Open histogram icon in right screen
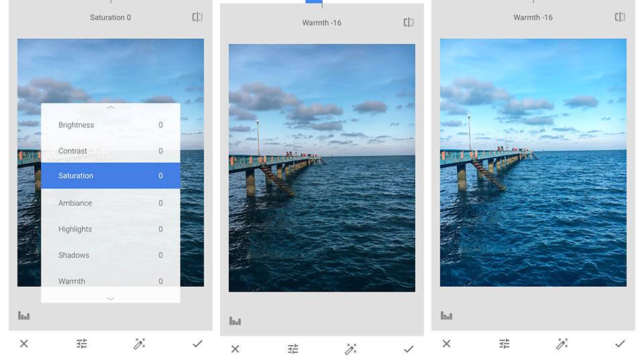This screenshot has width=644, height=362. 447,315
